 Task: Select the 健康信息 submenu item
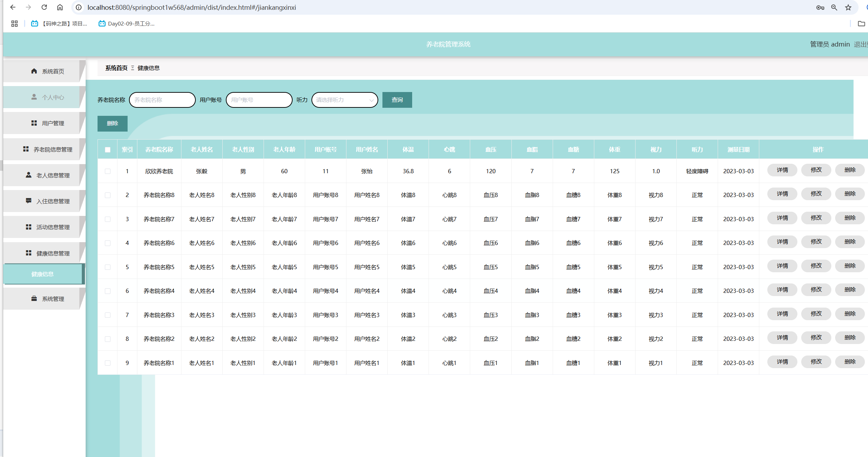[43, 274]
